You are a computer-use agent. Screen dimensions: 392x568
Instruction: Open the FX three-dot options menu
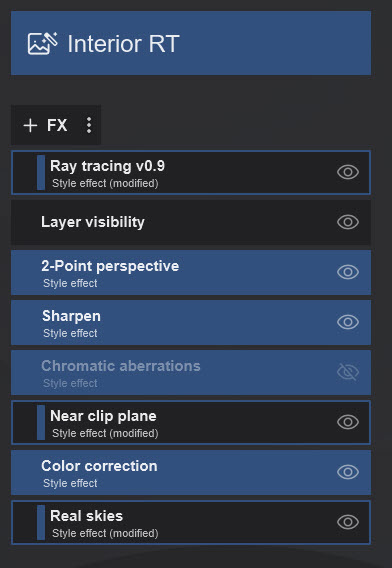89,125
